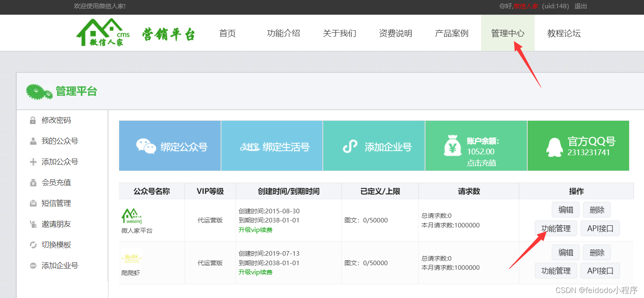This screenshot has height=298, width=644.
Task: Click 点击充值 in the balance tile
Action: (482, 163)
